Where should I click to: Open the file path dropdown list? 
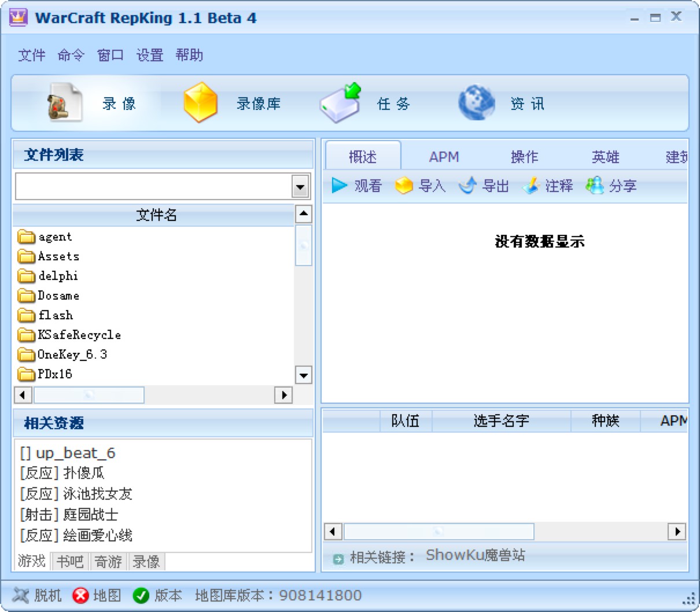tap(300, 186)
